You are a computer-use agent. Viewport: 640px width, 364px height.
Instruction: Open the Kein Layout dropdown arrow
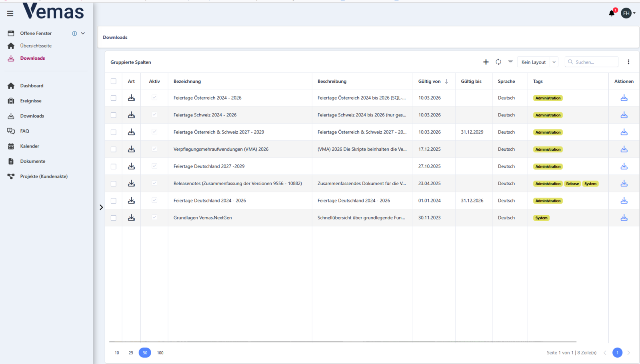[554, 62]
